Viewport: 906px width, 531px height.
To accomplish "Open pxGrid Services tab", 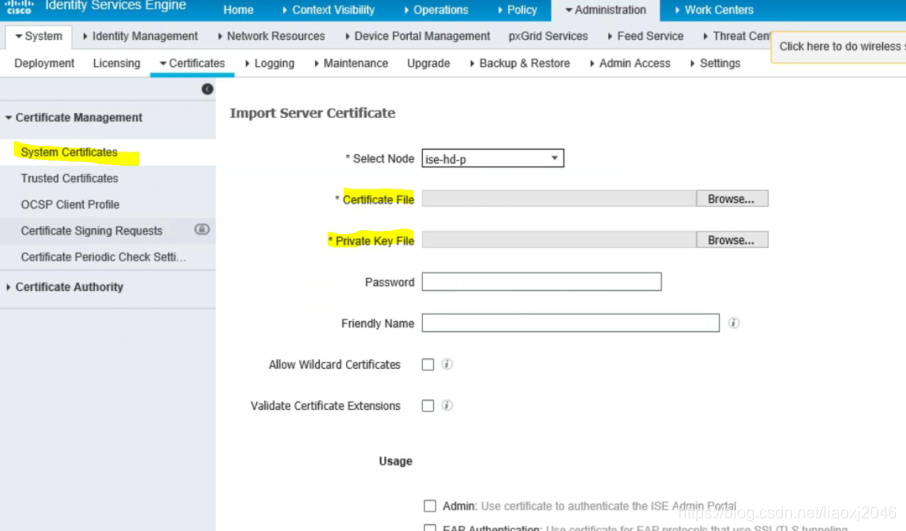I will click(548, 36).
